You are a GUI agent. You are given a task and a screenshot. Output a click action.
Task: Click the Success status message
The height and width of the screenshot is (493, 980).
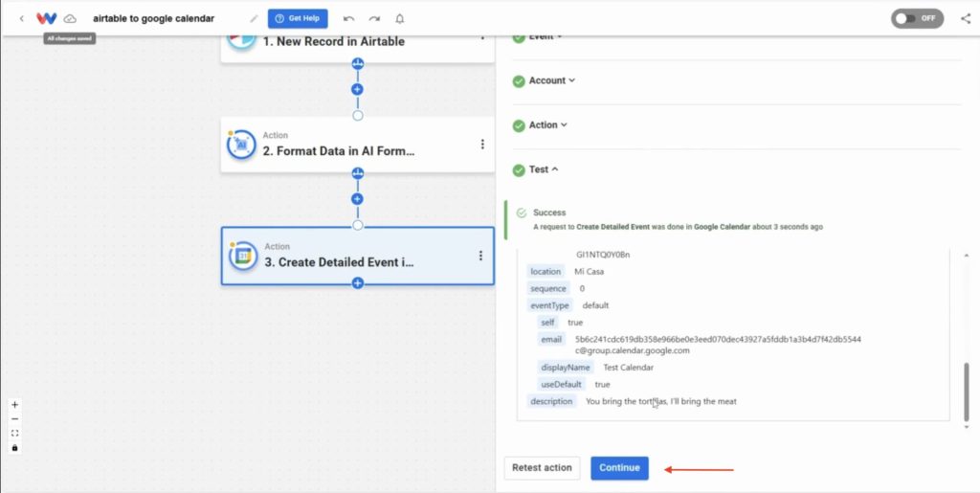(679, 220)
